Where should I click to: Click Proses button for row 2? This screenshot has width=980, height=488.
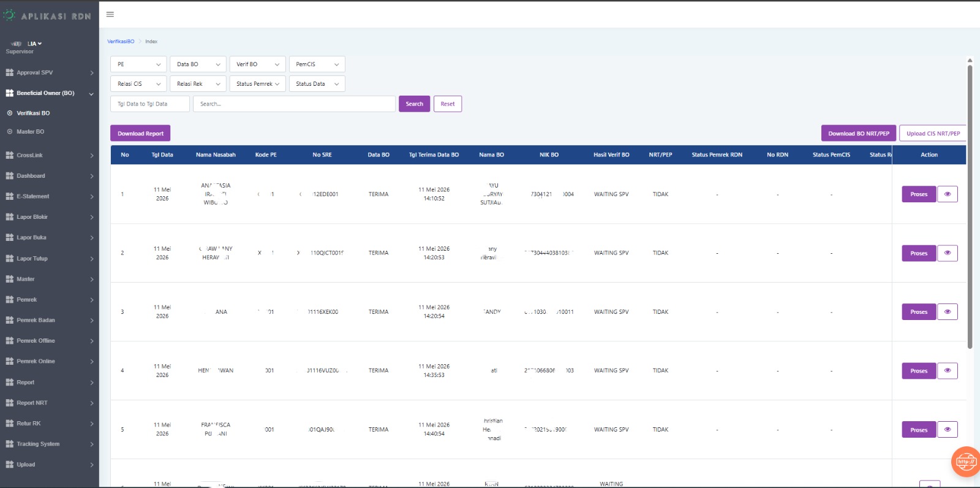[919, 253]
